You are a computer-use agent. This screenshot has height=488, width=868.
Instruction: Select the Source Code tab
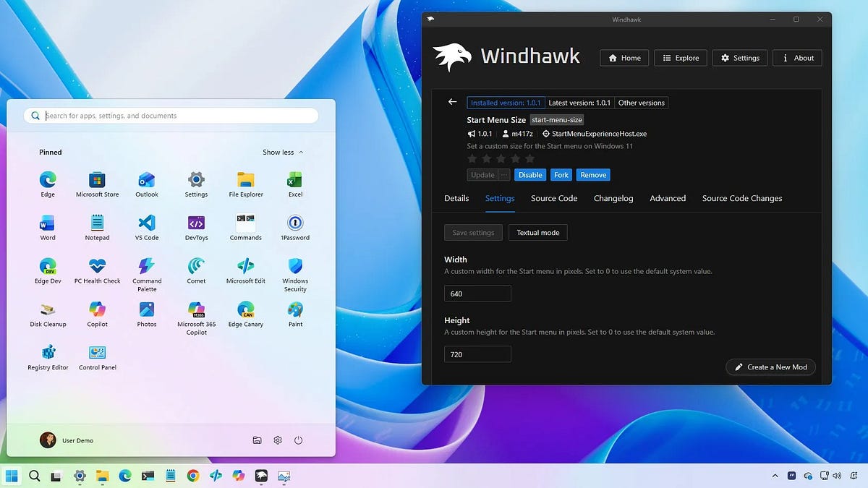coord(554,198)
